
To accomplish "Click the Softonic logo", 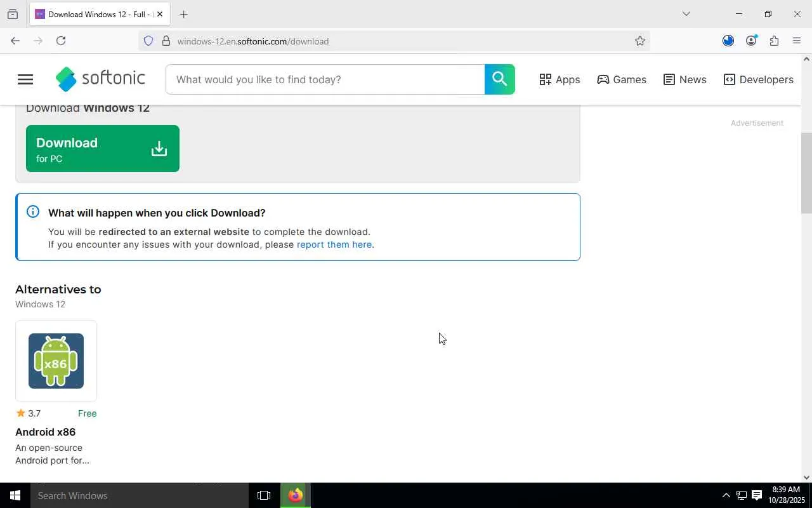I will [x=100, y=79].
